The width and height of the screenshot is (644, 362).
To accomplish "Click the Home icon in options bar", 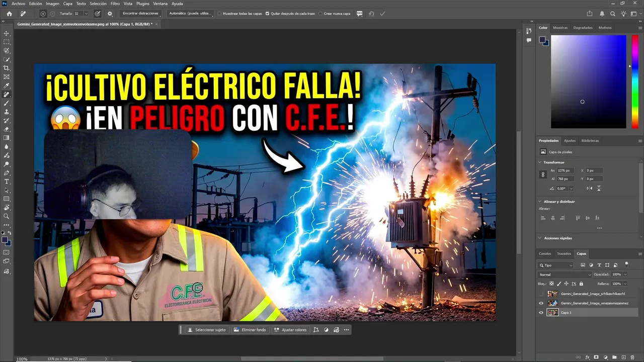I will (x=9, y=14).
